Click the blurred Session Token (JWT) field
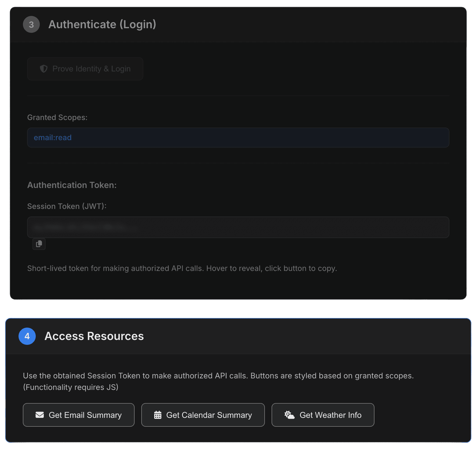Viewport: 476px width, 449px height. tap(238, 227)
